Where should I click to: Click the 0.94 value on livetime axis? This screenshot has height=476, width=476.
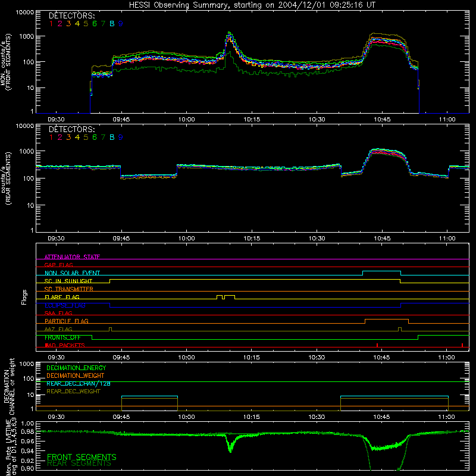(27, 451)
